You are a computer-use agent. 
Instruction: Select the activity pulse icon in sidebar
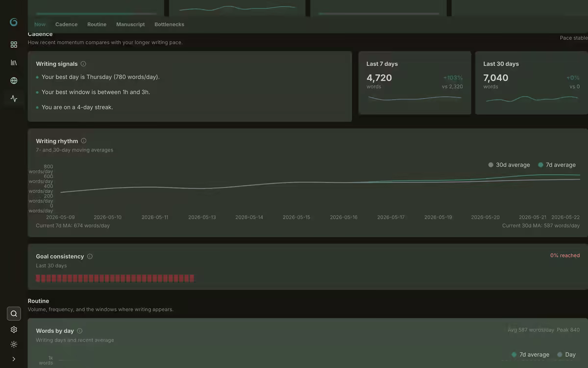[x=14, y=99]
